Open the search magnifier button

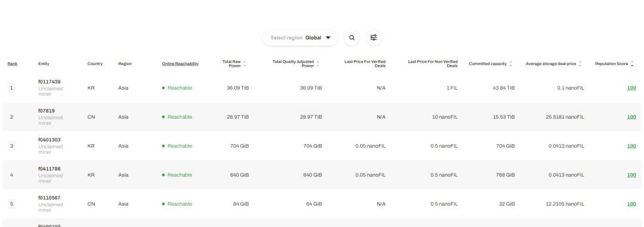352,38
